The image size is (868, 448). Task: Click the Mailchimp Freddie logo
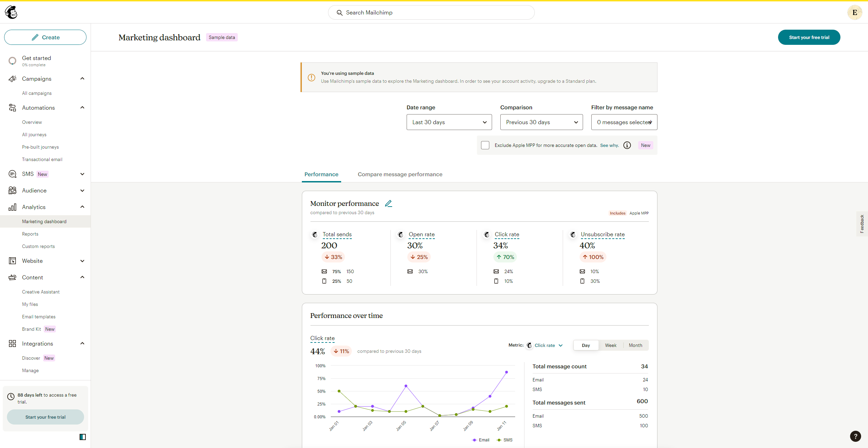(11, 12)
